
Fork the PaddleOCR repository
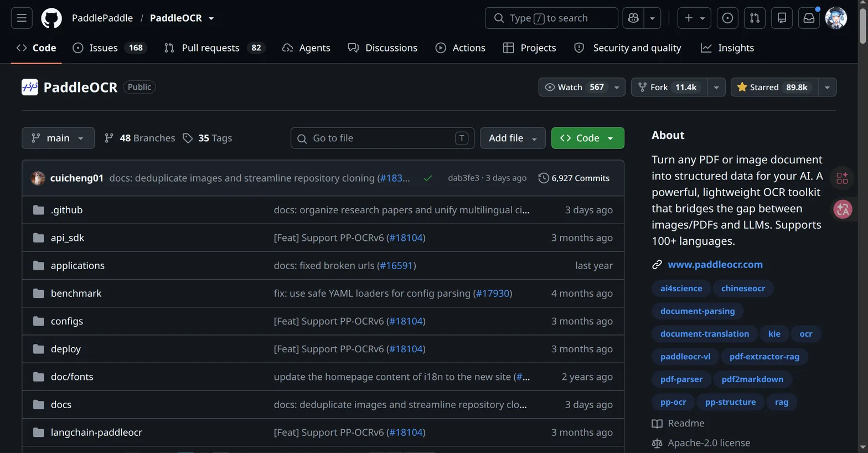669,87
